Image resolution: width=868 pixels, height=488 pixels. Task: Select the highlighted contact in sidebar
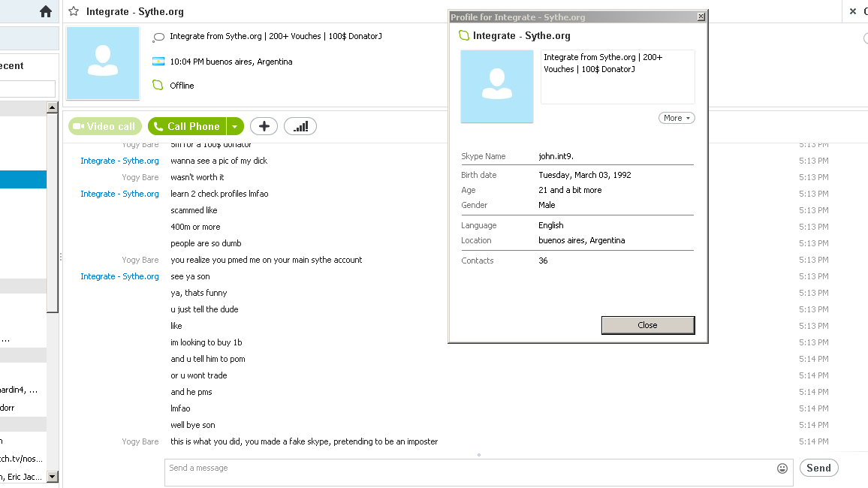[x=23, y=179]
